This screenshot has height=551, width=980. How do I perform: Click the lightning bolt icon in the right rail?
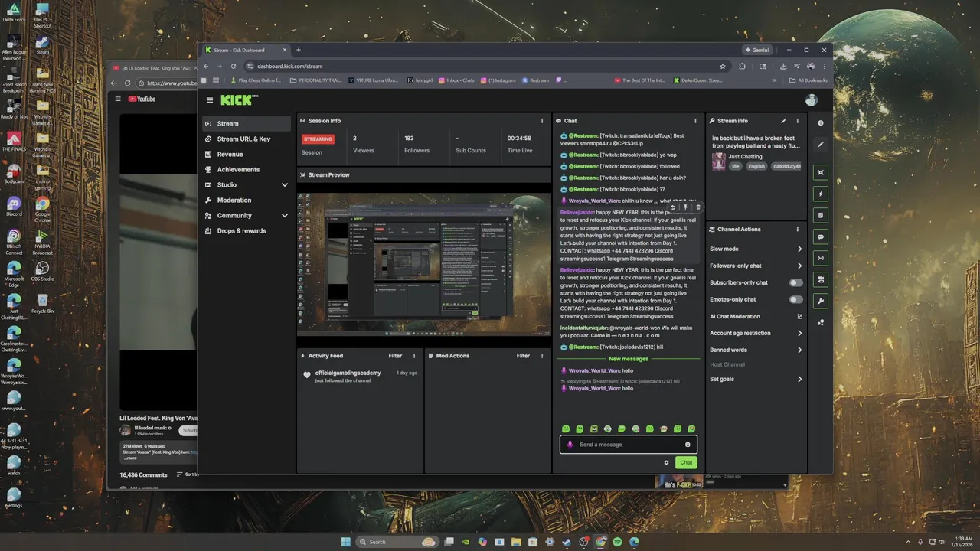(x=821, y=194)
